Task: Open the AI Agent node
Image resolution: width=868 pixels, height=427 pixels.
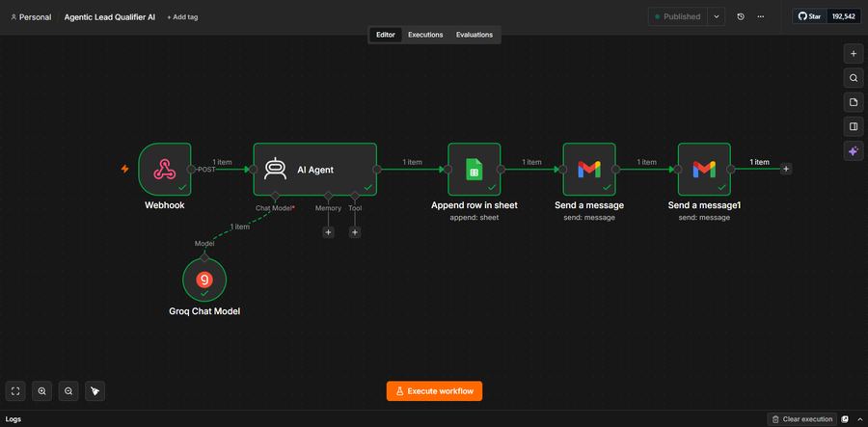Action: 315,170
